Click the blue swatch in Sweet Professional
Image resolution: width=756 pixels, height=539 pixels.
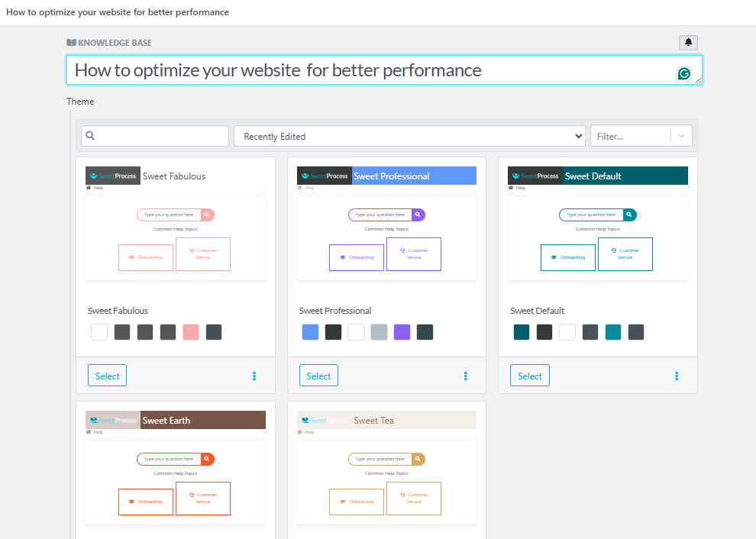click(310, 332)
